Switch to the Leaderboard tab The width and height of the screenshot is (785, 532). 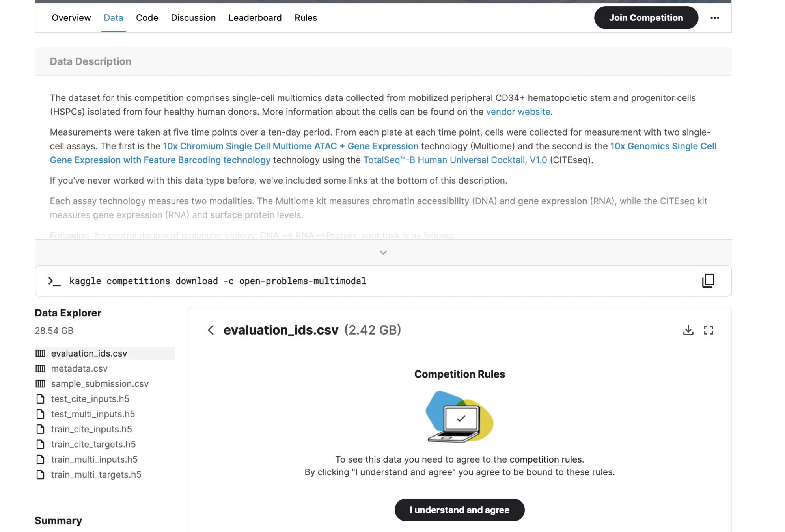click(x=255, y=18)
